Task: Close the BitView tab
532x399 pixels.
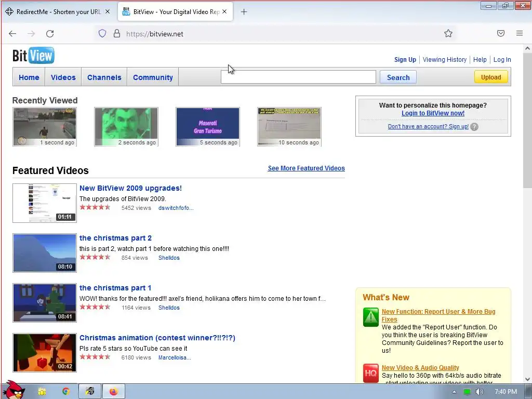Action: point(224,11)
